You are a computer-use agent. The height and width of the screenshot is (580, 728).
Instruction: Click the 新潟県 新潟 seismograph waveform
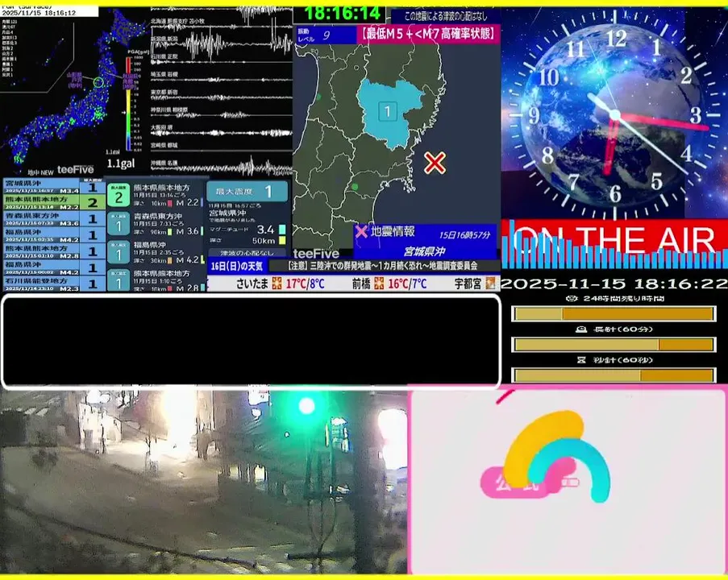tap(222, 45)
